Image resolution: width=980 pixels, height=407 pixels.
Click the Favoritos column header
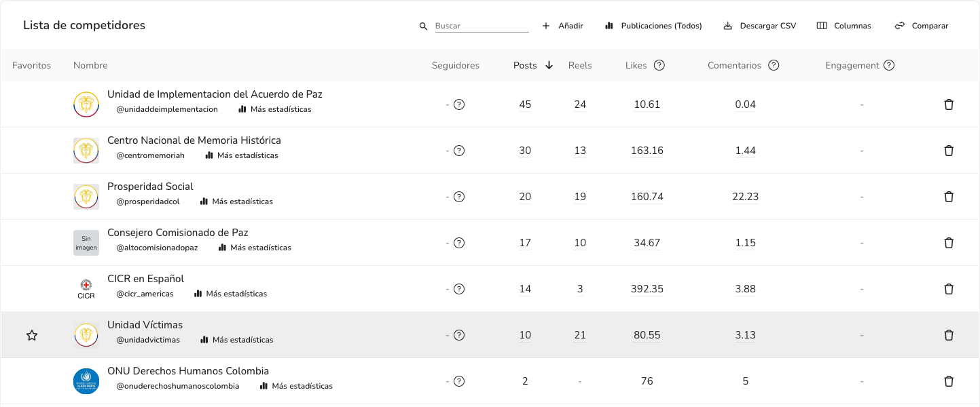32,65
